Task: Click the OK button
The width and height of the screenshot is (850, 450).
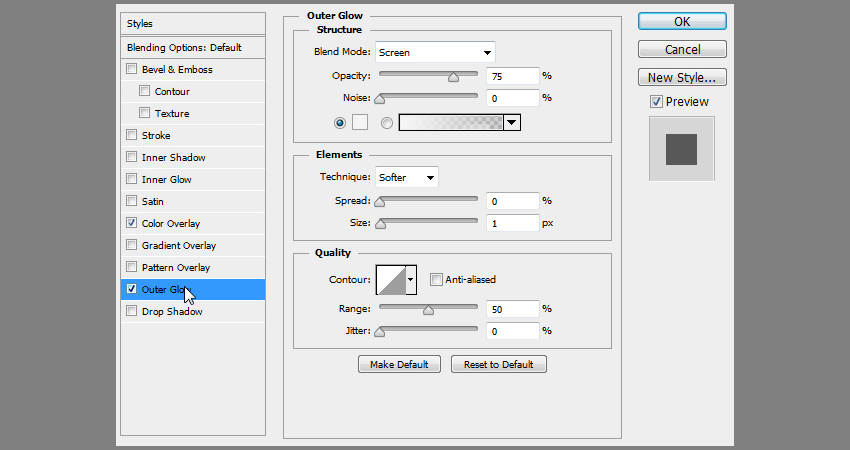Action: pos(682,22)
